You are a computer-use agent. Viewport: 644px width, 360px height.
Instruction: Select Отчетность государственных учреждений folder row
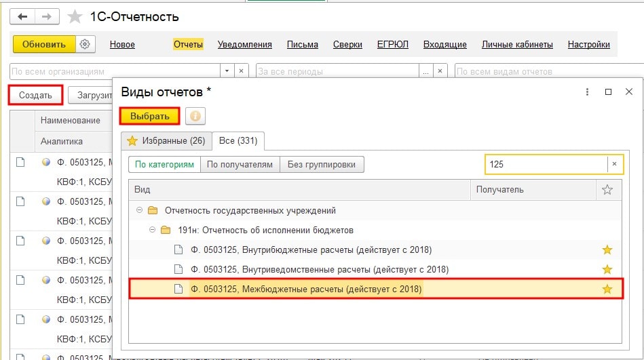(x=375, y=211)
